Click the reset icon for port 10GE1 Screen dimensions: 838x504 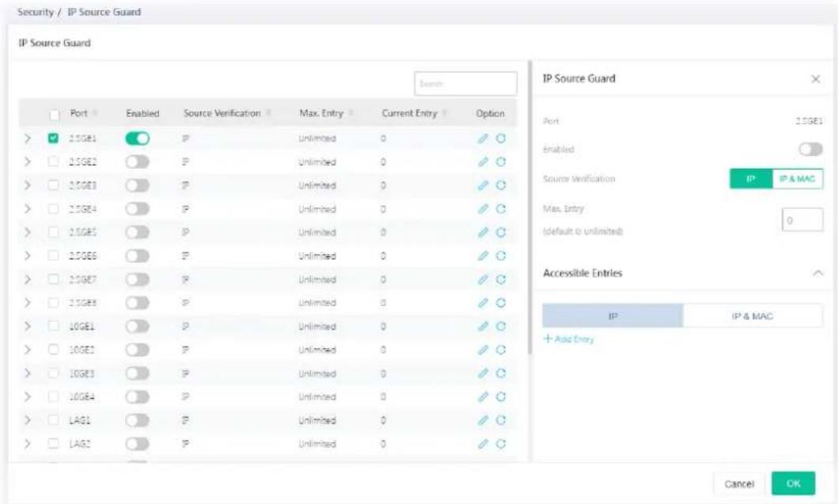click(501, 327)
